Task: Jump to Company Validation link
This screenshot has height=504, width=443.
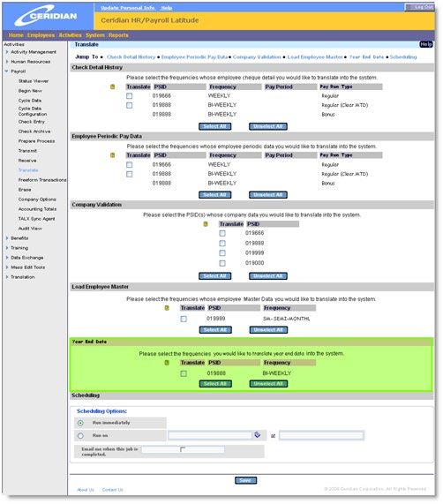Action: 257,56
